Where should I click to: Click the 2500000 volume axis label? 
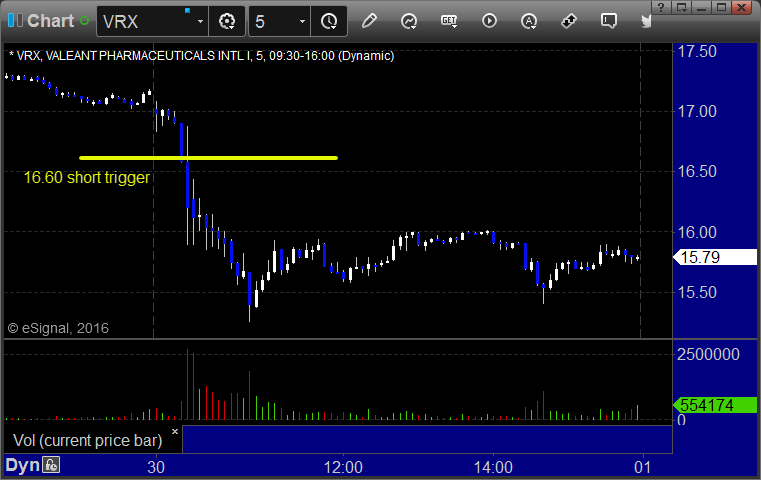708,354
